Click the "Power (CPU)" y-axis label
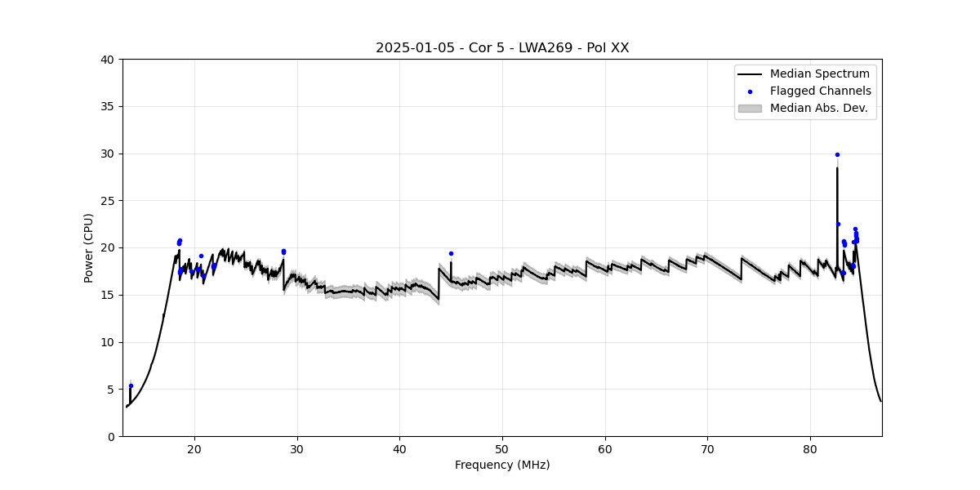The width and height of the screenshot is (980, 490). [89, 247]
